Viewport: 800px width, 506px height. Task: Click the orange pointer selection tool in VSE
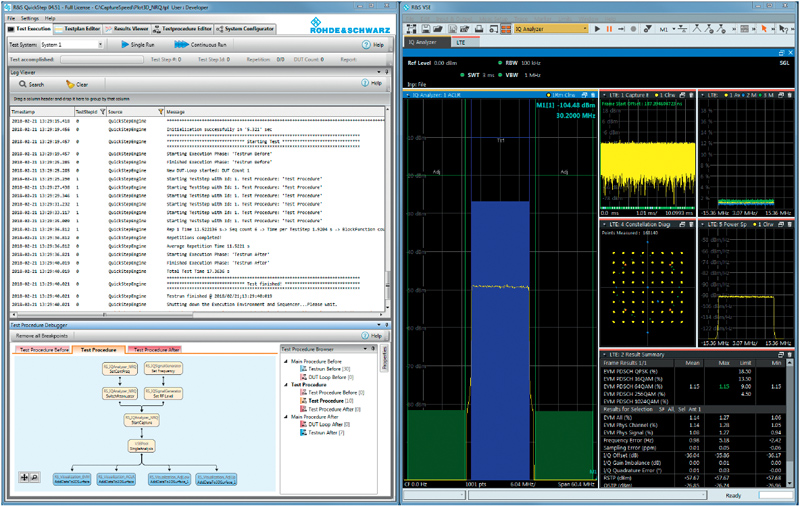(764, 29)
